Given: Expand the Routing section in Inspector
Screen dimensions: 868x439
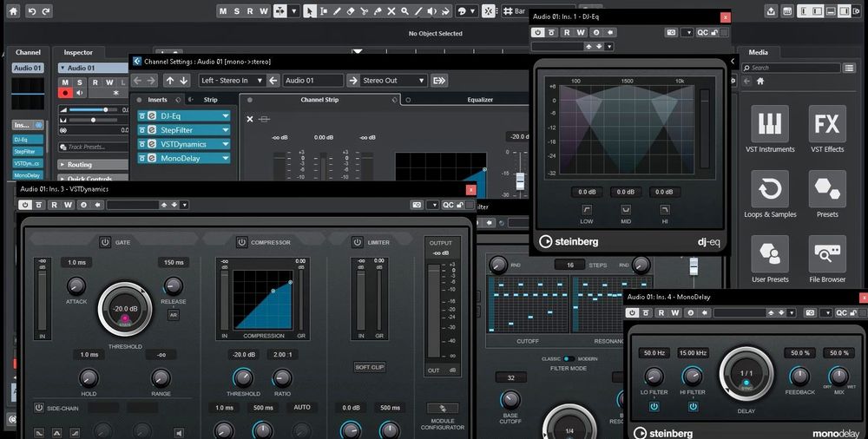Looking at the screenshot, I should [x=93, y=165].
